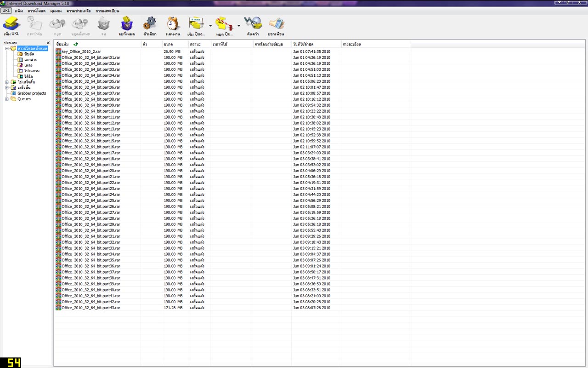Click the โปรแกรม (Programs) category icon
The height and width of the screenshot is (368, 588).
pyautogui.click(x=21, y=71)
